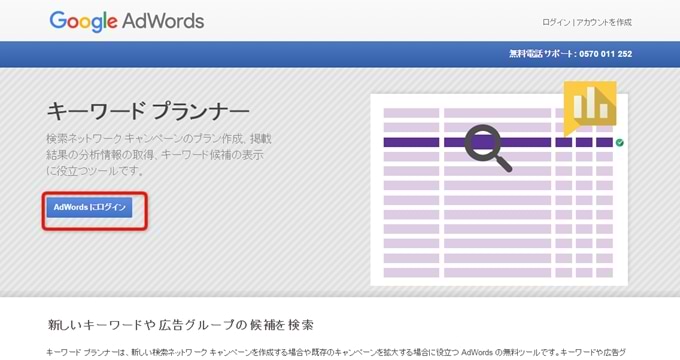
Task: Click the dark purple highlighted row
Action: pos(498,142)
